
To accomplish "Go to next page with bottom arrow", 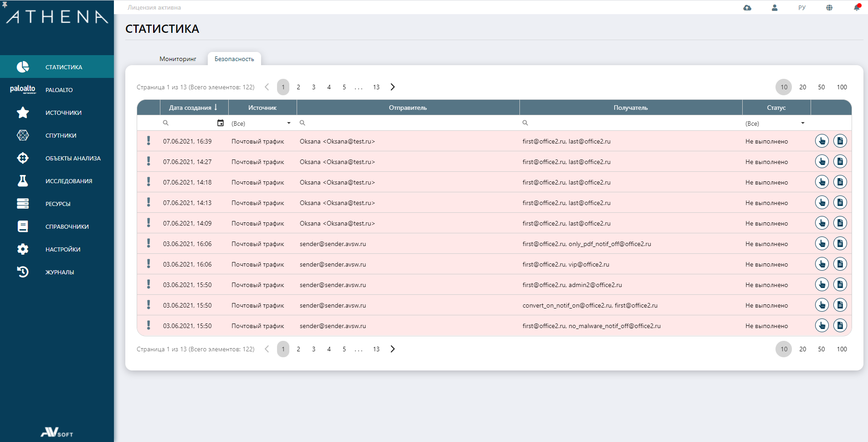I will click(x=393, y=349).
